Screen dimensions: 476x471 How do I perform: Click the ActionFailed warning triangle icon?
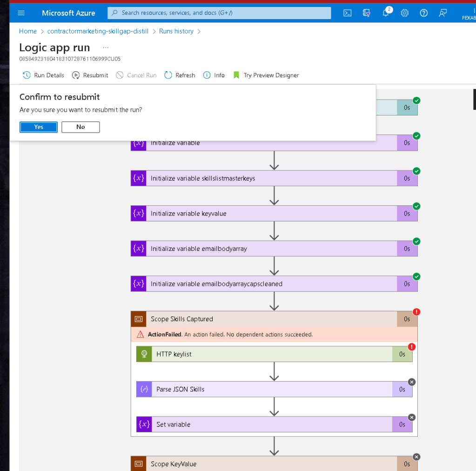pos(140,334)
